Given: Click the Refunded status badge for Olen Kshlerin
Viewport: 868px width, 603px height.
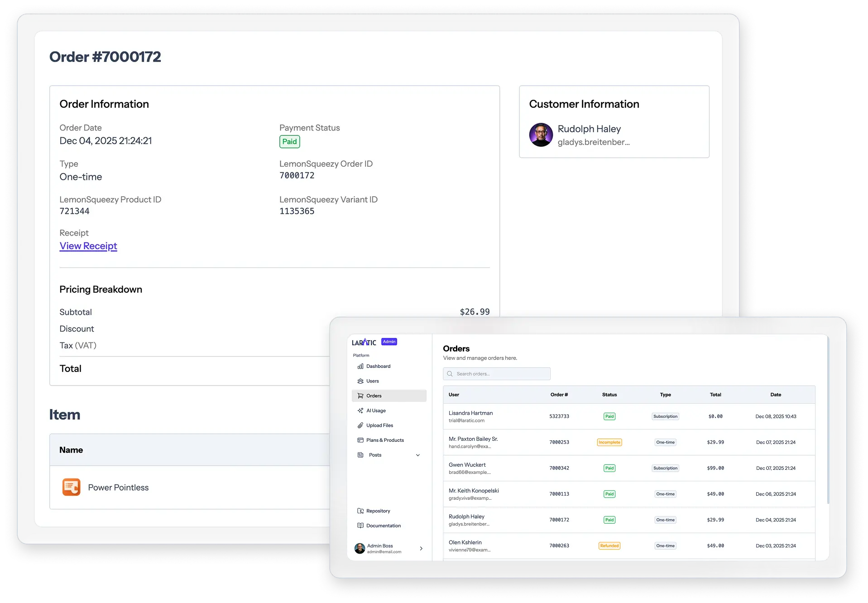Looking at the screenshot, I should tap(609, 546).
